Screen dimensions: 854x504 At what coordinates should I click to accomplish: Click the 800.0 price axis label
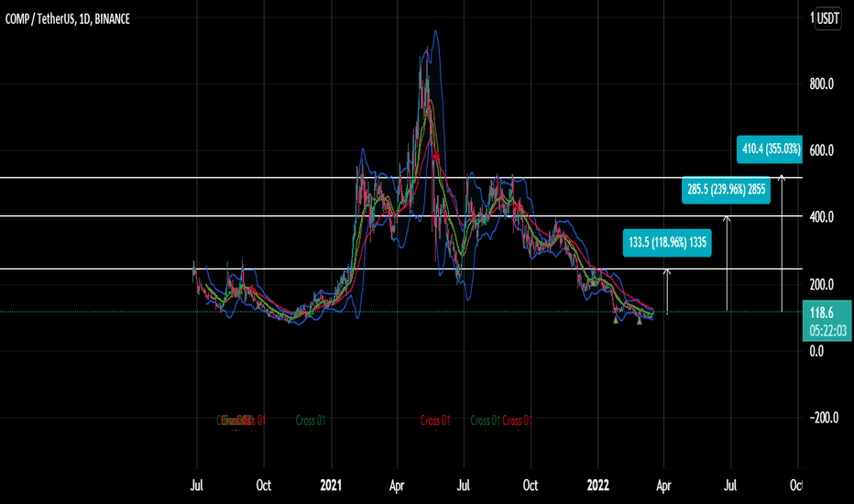pyautogui.click(x=821, y=84)
